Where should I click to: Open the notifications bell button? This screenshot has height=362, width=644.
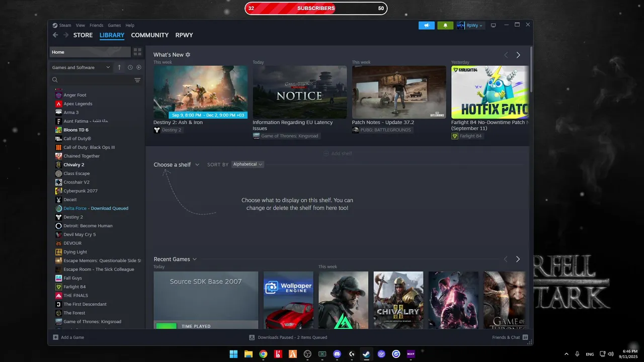(x=445, y=25)
